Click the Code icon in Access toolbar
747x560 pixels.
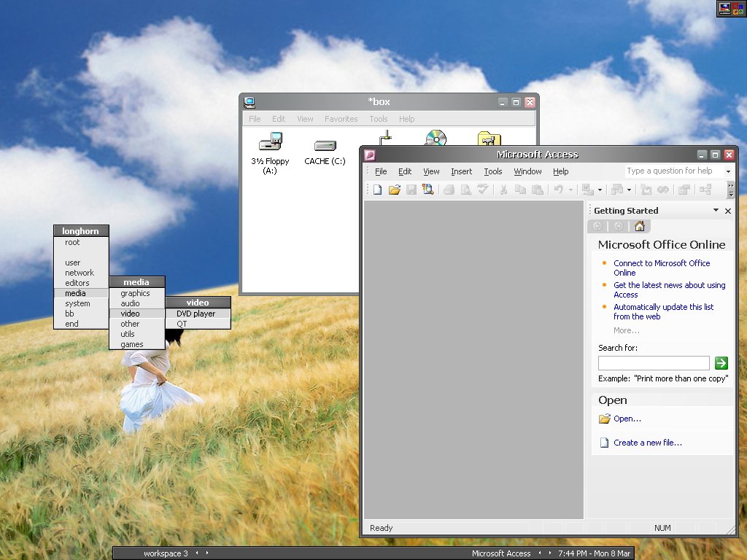point(646,190)
